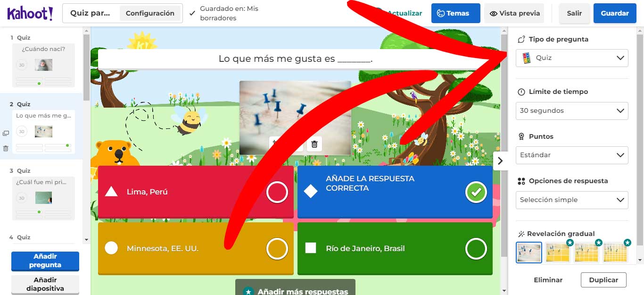Click the yellow circle answer shape
The width and height of the screenshot is (644, 295).
click(111, 248)
